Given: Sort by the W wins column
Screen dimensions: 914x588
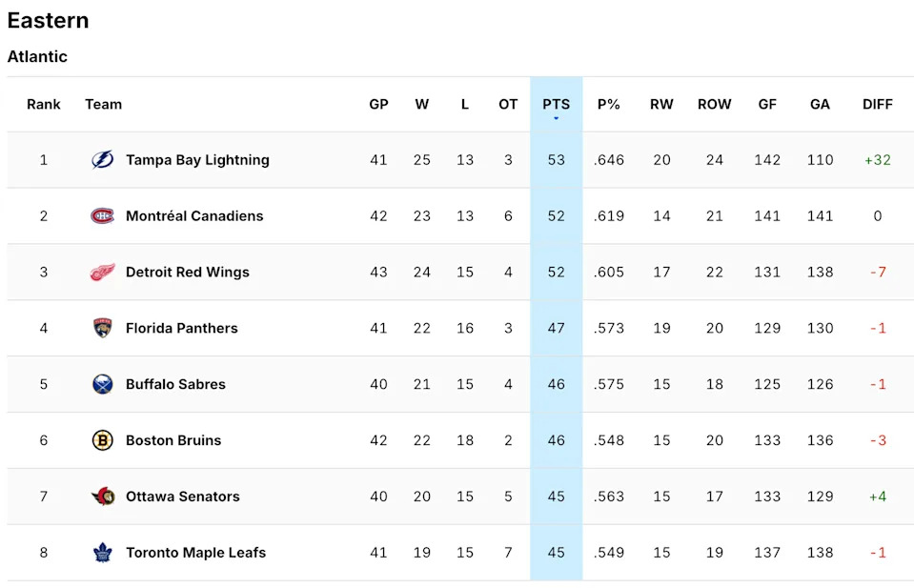Looking at the screenshot, I should [x=421, y=105].
